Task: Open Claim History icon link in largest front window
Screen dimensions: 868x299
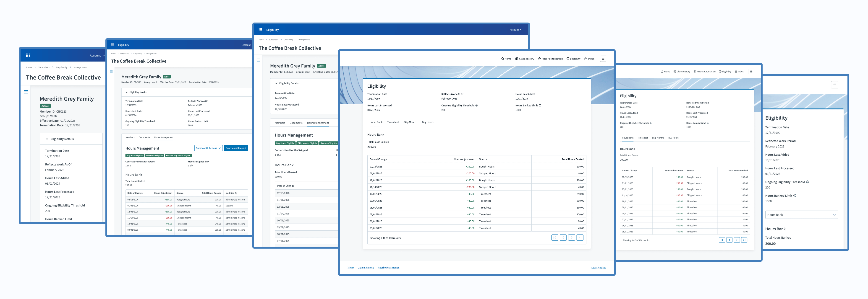Action: coord(517,59)
